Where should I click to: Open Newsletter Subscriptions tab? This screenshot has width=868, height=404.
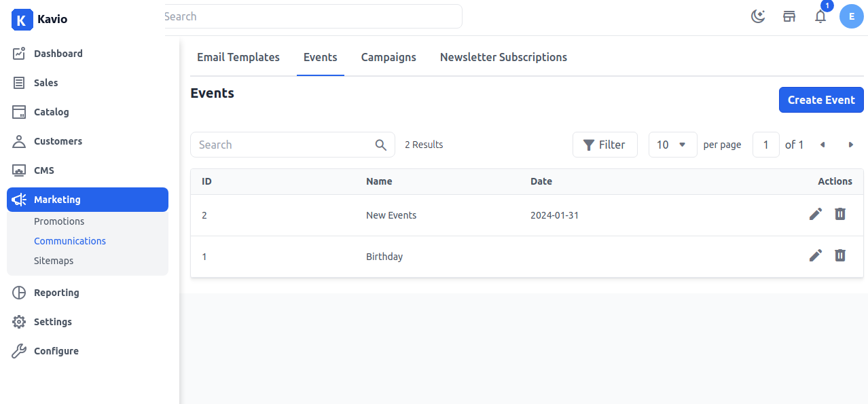click(503, 57)
